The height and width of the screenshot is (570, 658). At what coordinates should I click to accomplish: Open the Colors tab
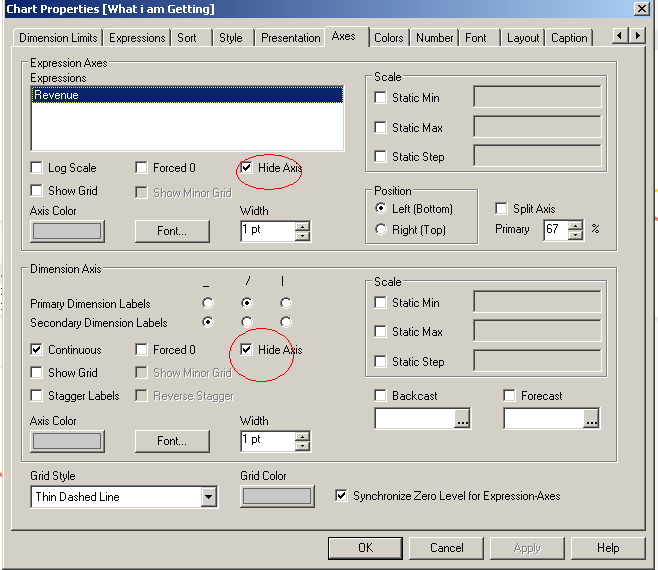tap(389, 38)
